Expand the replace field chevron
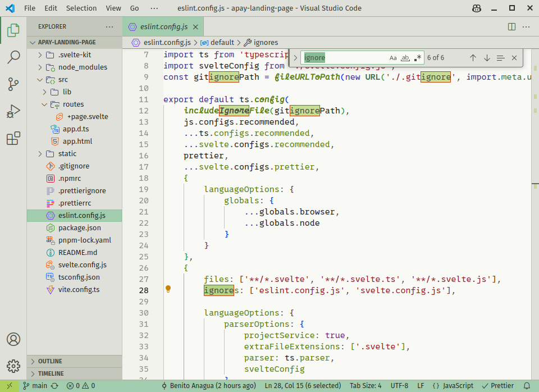The image size is (539, 392). [295, 58]
